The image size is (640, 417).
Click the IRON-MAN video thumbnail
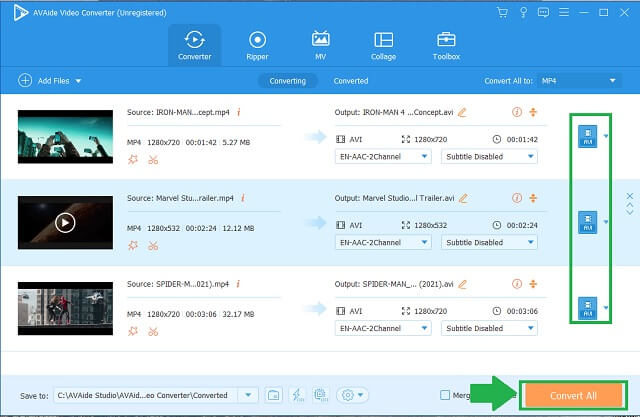coord(65,137)
